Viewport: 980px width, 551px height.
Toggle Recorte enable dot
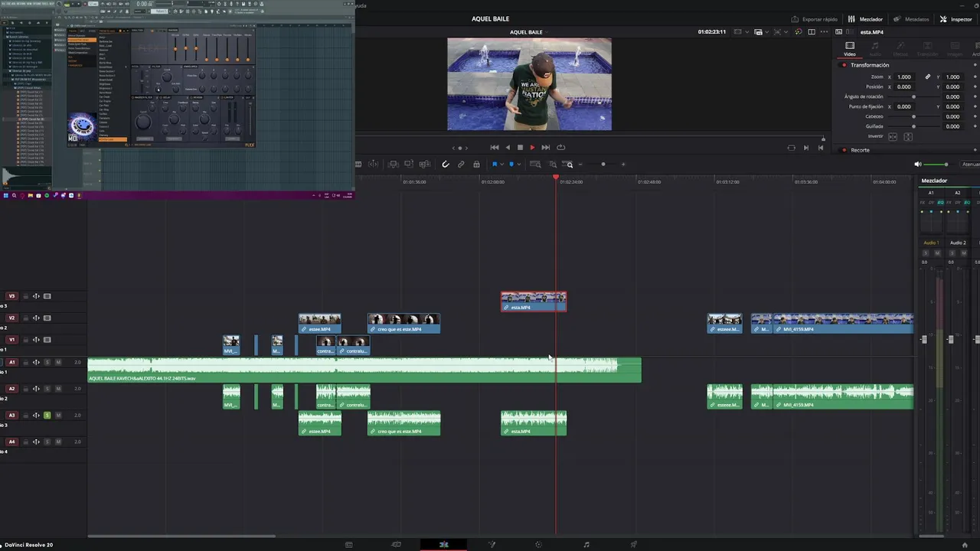click(x=844, y=150)
